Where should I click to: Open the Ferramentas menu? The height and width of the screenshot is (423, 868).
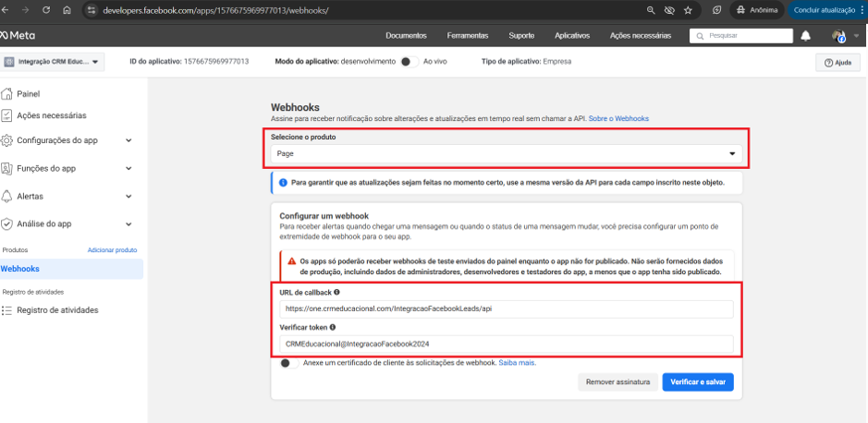468,35
